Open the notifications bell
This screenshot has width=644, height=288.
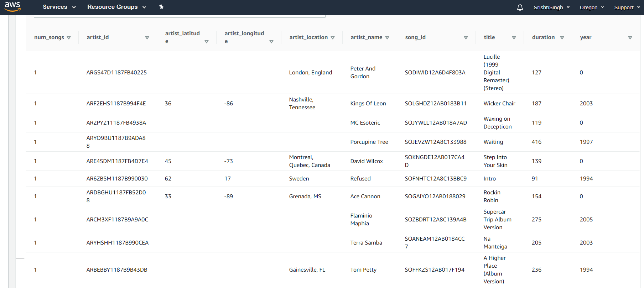pos(520,7)
